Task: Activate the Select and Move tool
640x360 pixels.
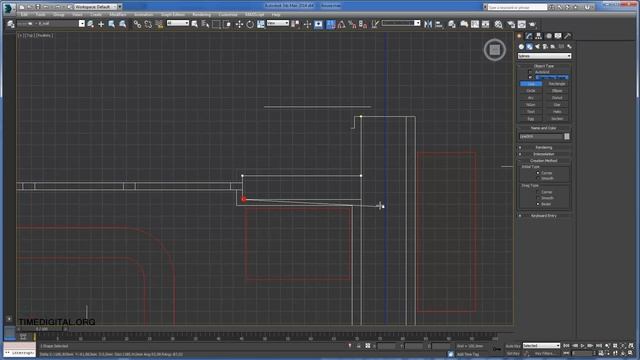Action: click(239, 24)
